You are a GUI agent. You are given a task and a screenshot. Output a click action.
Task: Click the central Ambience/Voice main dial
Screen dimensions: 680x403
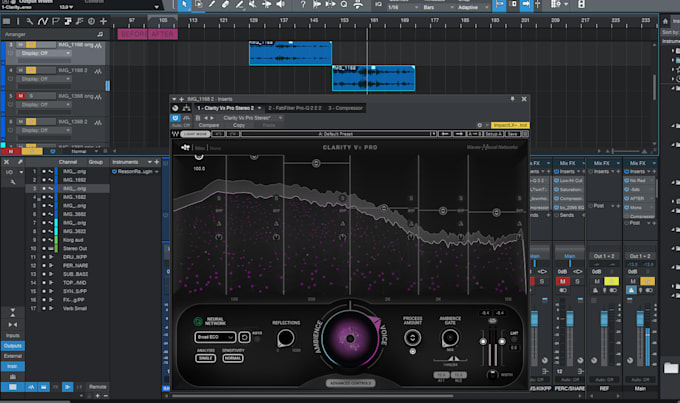click(x=350, y=338)
